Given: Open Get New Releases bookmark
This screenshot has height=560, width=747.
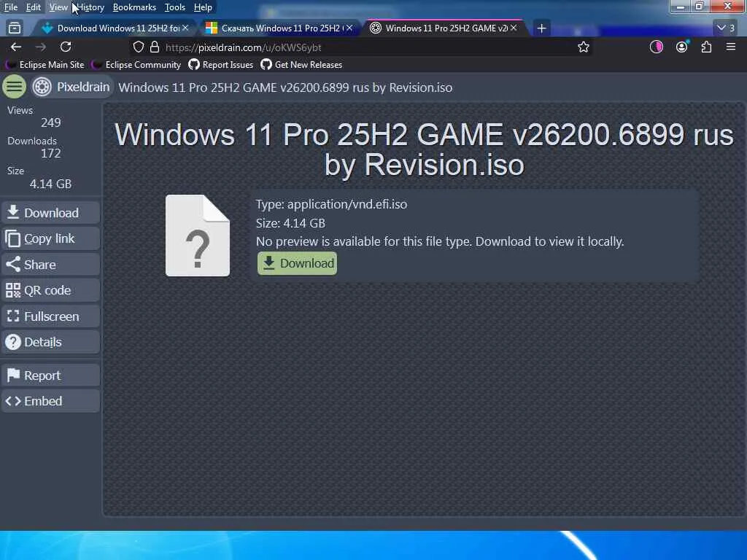Looking at the screenshot, I should tap(301, 65).
